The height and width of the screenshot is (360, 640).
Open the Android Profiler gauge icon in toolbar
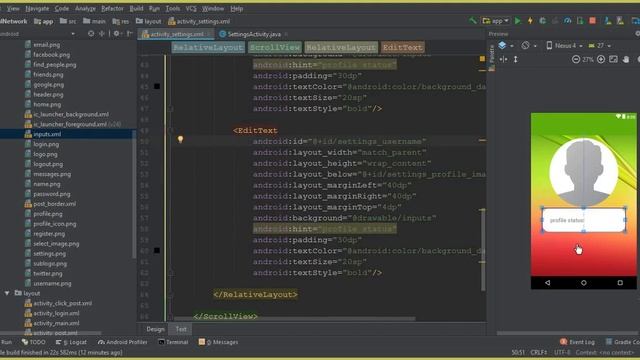coord(567,20)
